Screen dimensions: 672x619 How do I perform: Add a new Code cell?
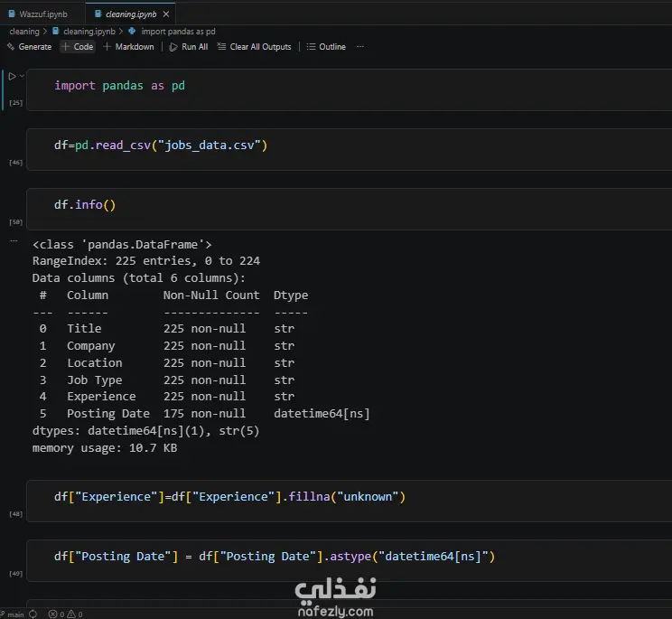pyautogui.click(x=78, y=47)
